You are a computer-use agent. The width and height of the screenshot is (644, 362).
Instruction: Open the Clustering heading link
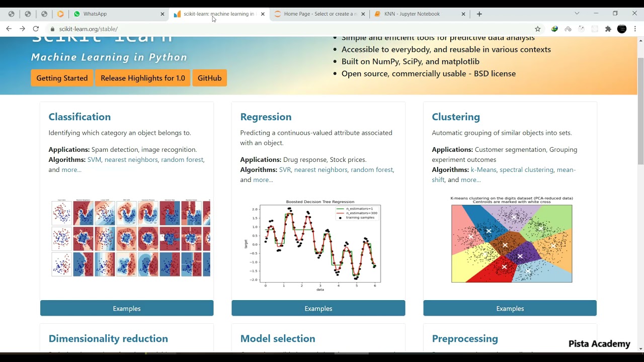pos(456,117)
